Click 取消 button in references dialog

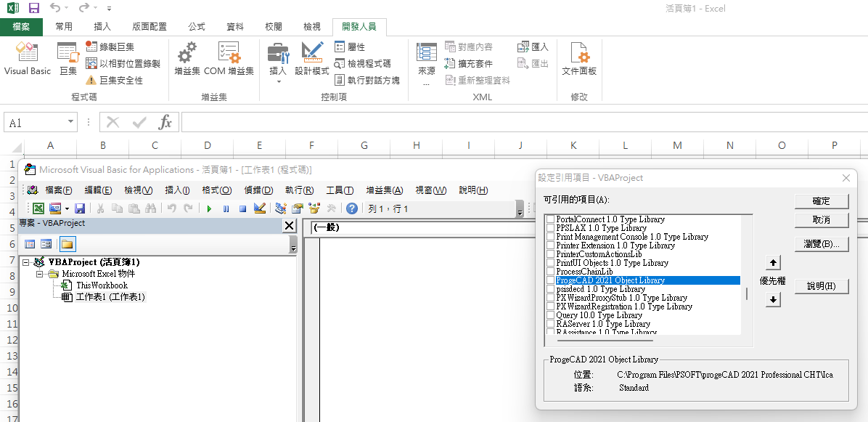(822, 220)
